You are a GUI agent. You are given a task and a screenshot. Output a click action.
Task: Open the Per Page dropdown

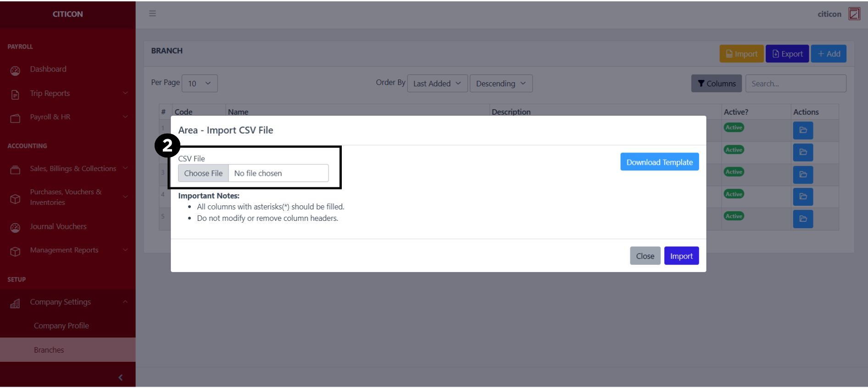(200, 84)
